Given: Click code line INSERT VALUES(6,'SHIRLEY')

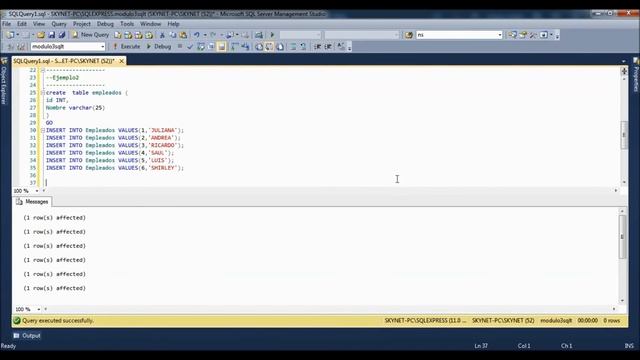Looking at the screenshot, I should 115,168.
